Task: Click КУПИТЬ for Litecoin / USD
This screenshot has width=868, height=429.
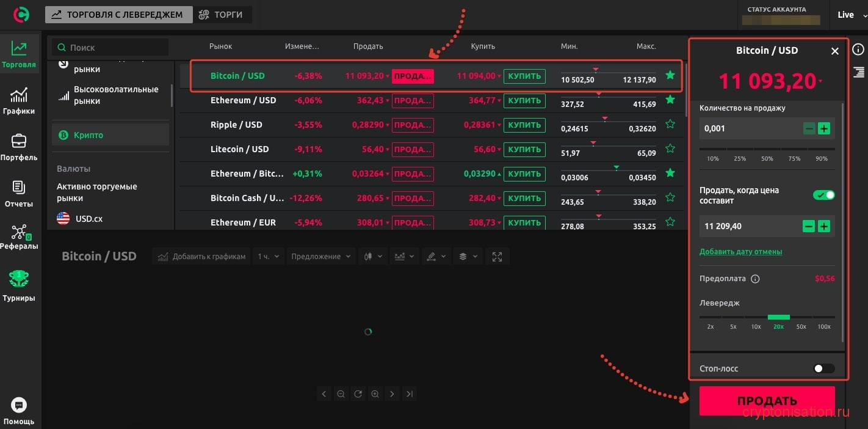Action: [x=524, y=149]
